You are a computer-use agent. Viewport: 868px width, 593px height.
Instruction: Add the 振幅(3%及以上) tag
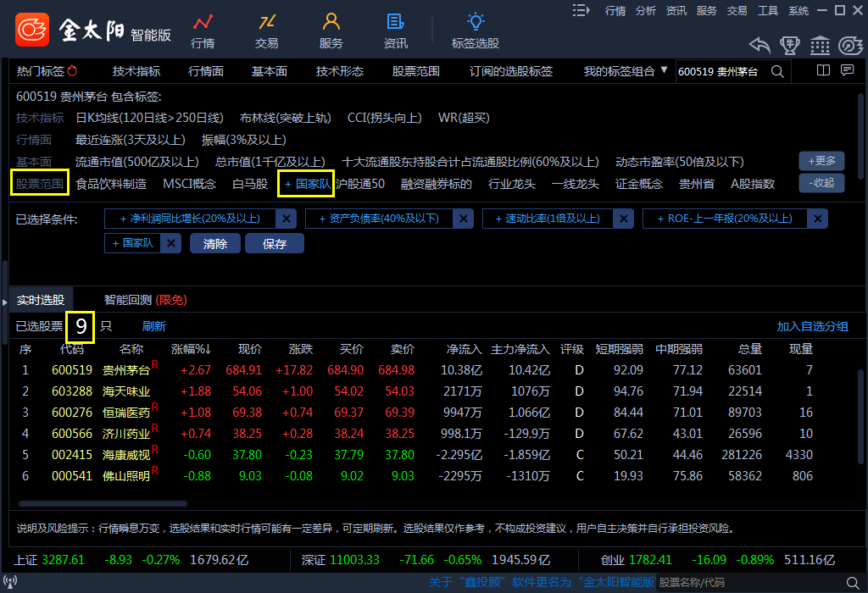click(243, 140)
